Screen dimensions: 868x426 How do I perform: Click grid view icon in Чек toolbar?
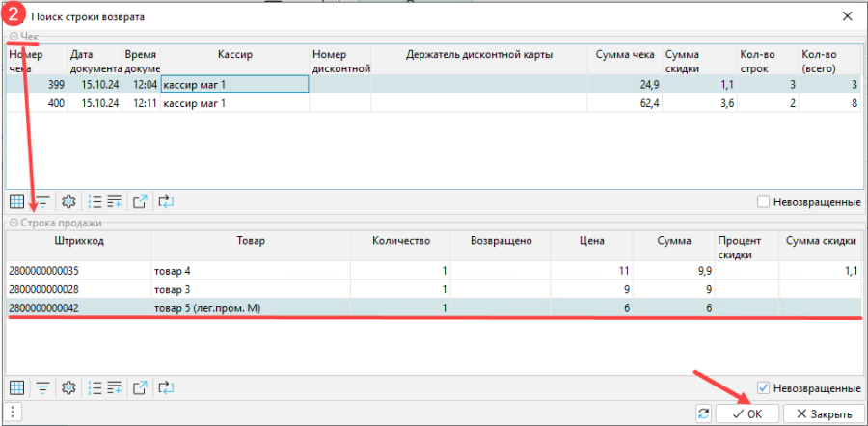[x=16, y=201]
